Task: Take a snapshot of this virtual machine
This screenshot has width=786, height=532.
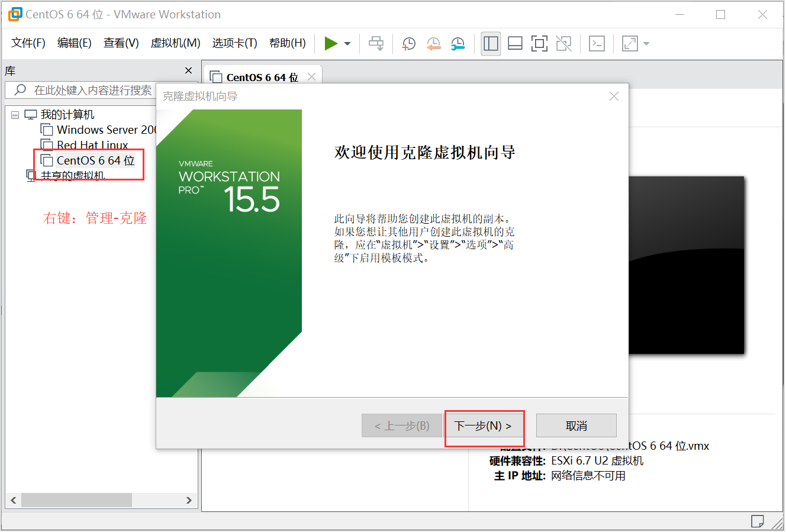Action: [409, 43]
